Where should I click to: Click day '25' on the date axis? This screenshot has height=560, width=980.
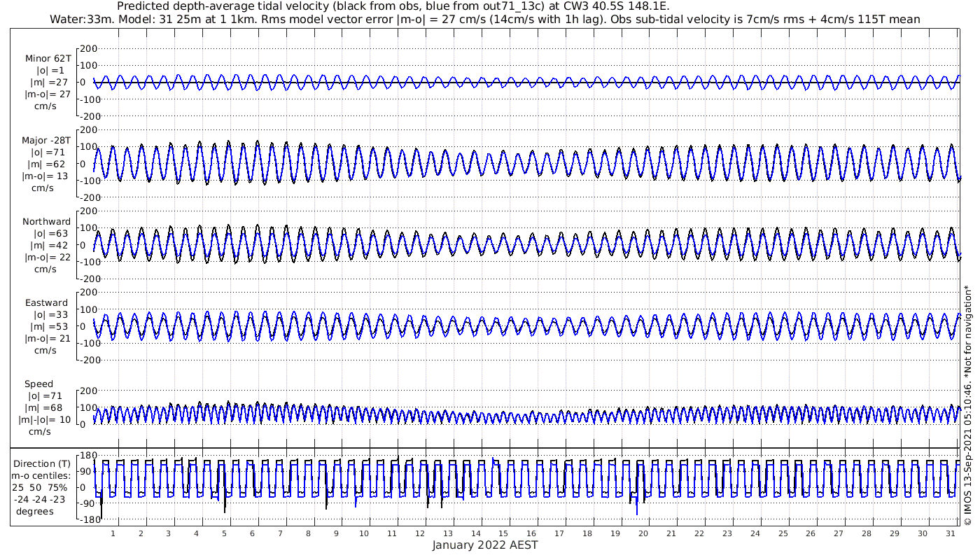point(783,533)
